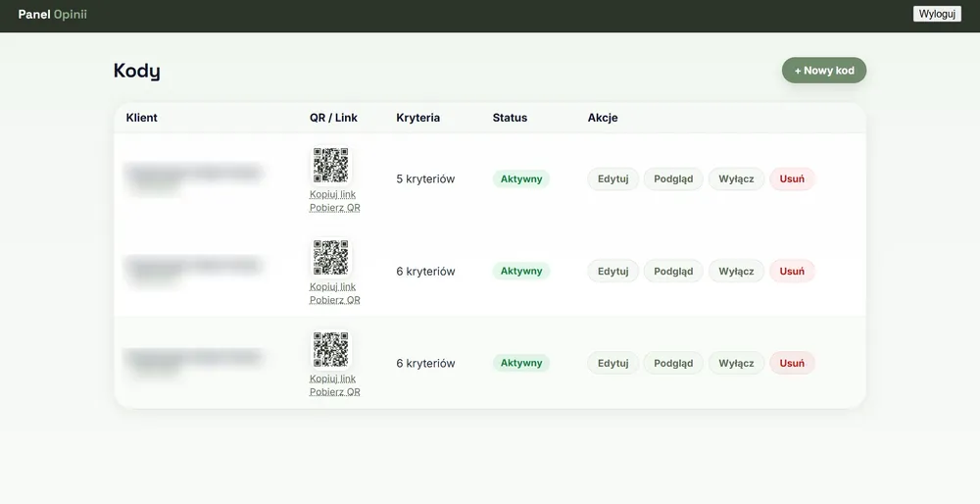Copy link in the last table row
Screen dimensions: 980x504
[x=332, y=378]
